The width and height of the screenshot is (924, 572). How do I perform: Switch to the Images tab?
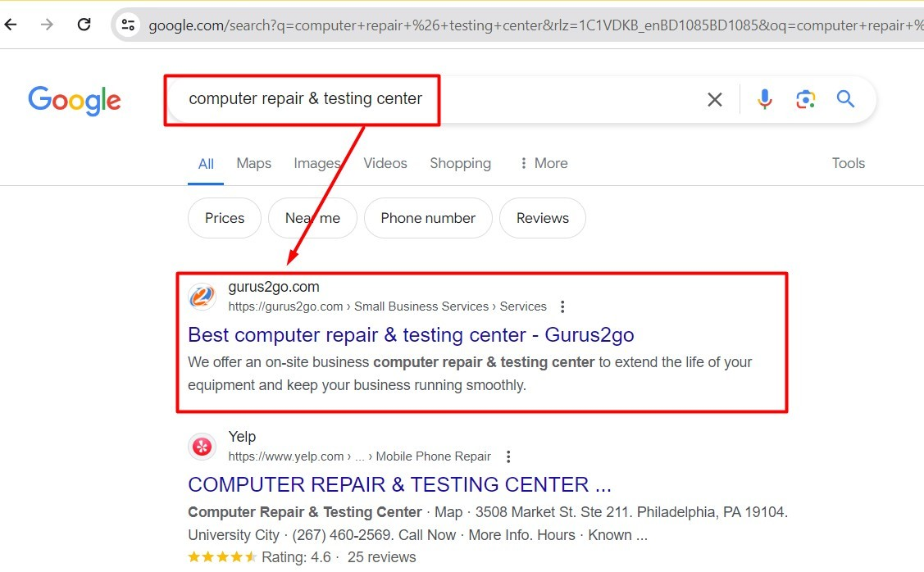(x=317, y=163)
